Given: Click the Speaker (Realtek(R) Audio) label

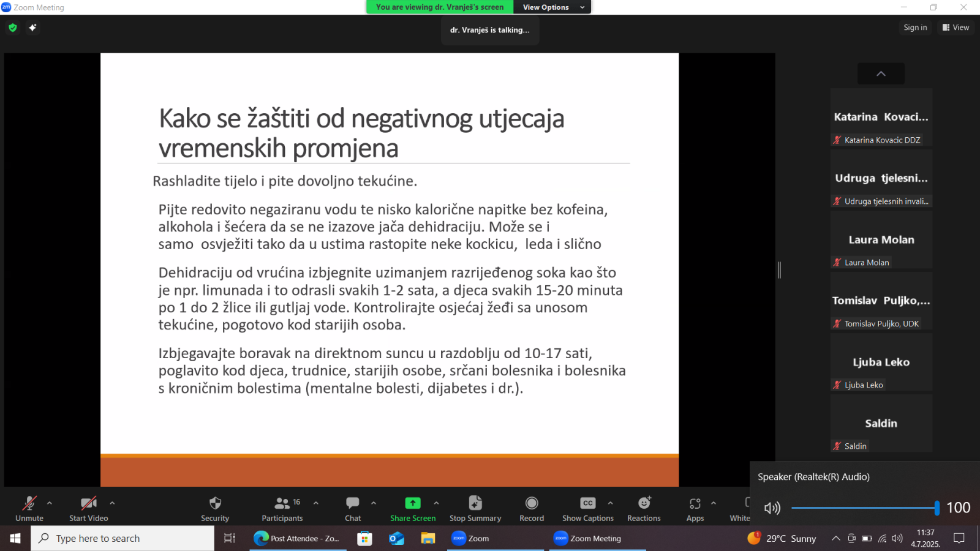Looking at the screenshot, I should (x=813, y=477).
